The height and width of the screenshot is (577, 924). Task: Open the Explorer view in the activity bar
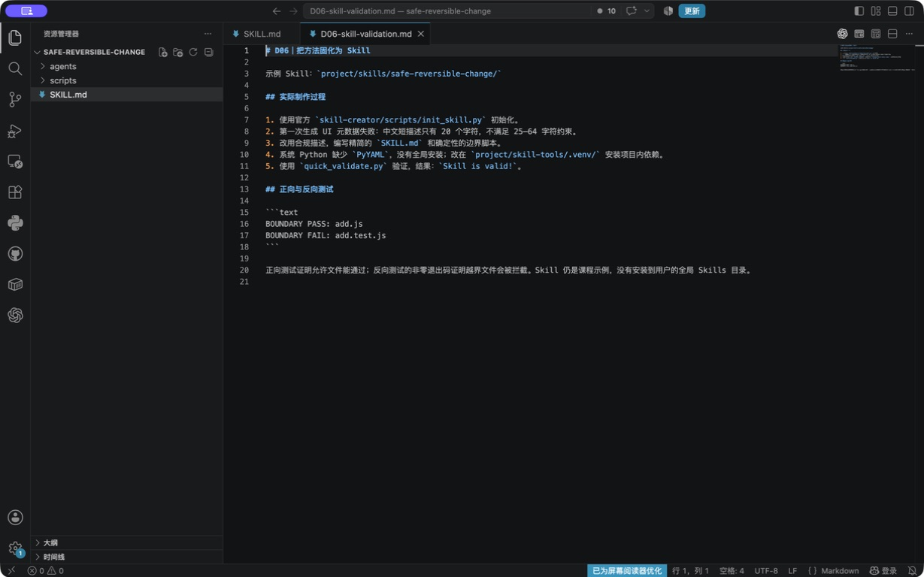coord(15,38)
